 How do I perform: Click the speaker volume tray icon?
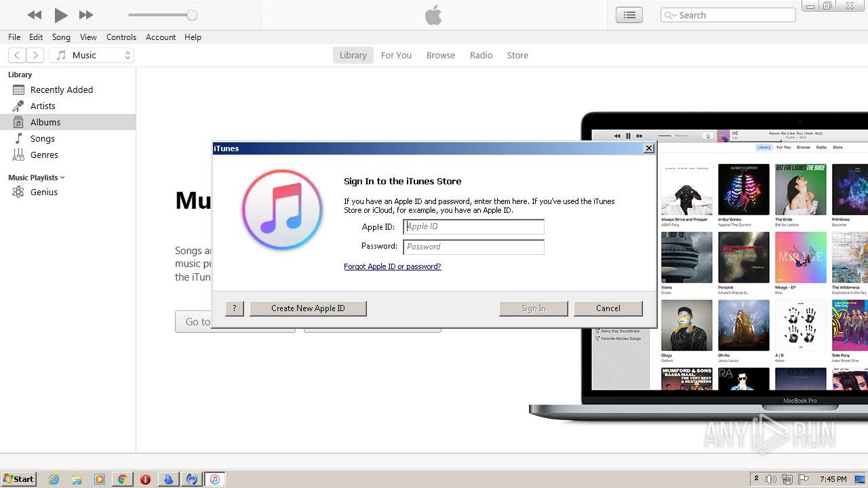tap(771, 479)
